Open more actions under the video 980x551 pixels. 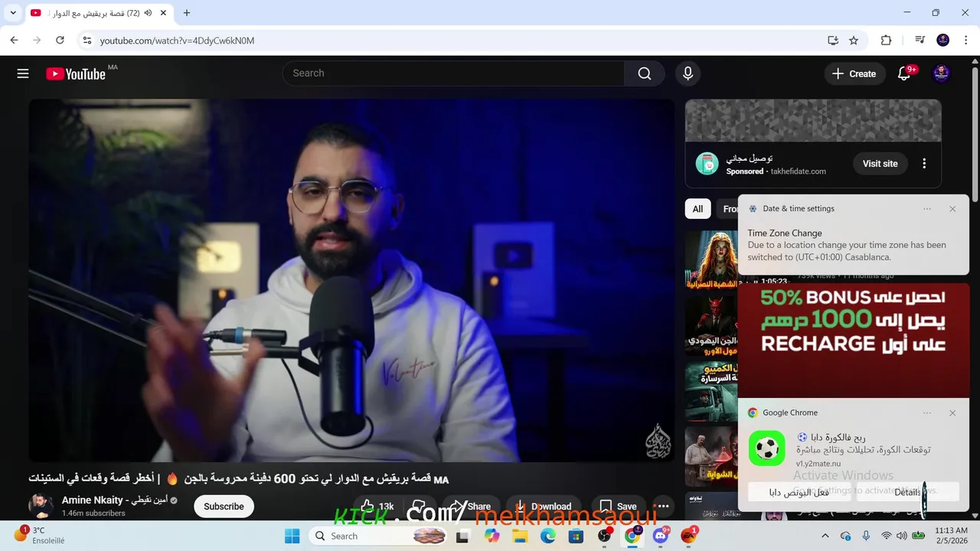click(x=663, y=506)
